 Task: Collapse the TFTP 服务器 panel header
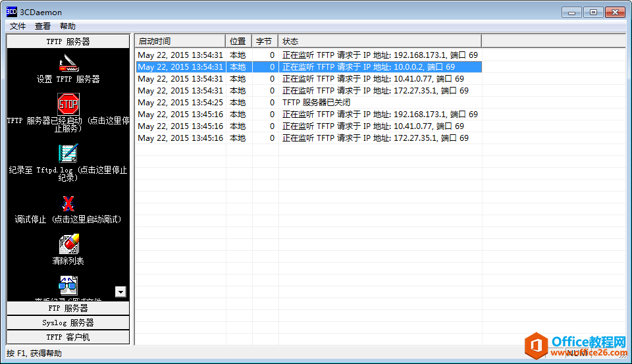click(68, 41)
